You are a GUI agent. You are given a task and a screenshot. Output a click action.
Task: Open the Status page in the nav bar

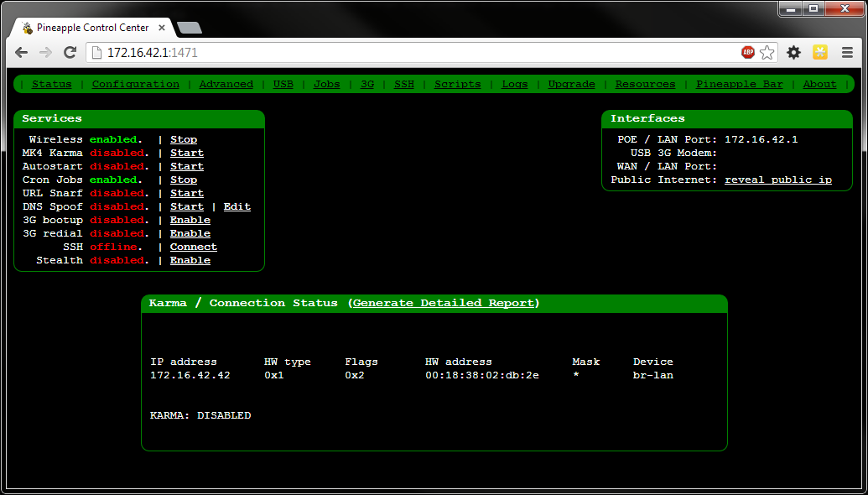51,84
